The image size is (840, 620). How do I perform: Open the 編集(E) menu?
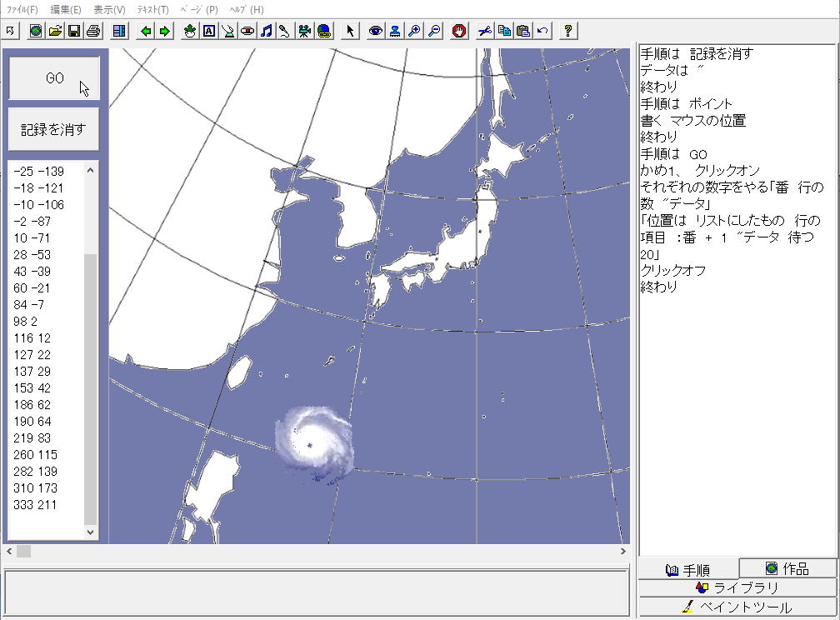pos(66,9)
